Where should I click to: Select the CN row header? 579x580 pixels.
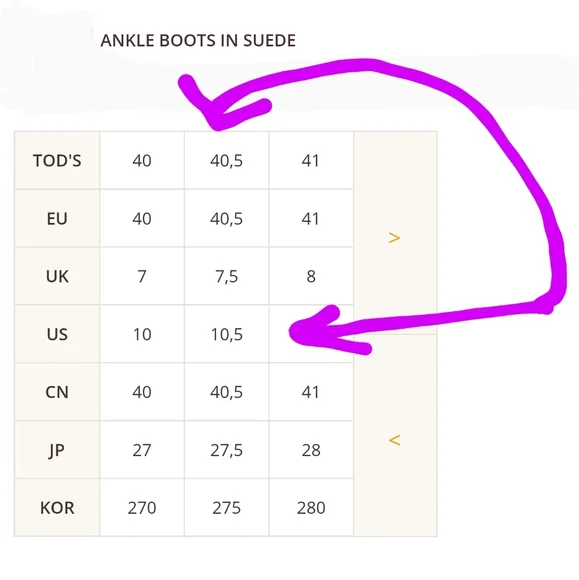click(57, 392)
